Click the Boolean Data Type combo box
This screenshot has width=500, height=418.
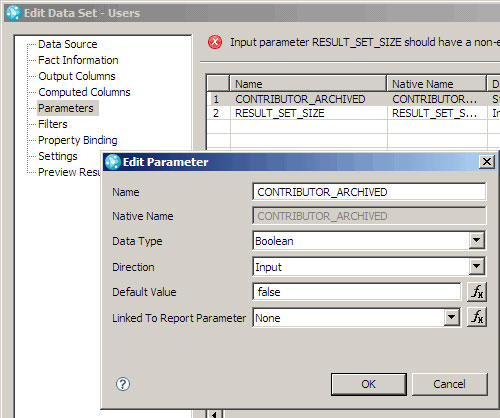tap(369, 241)
